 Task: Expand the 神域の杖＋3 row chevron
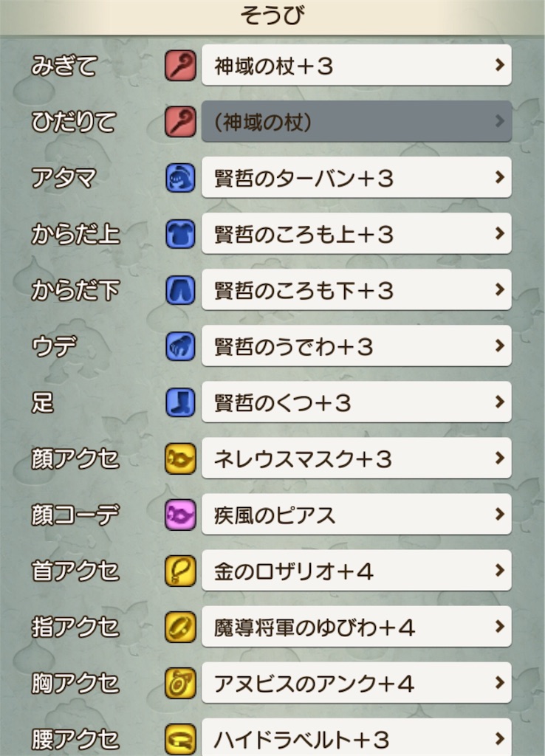pos(499,64)
